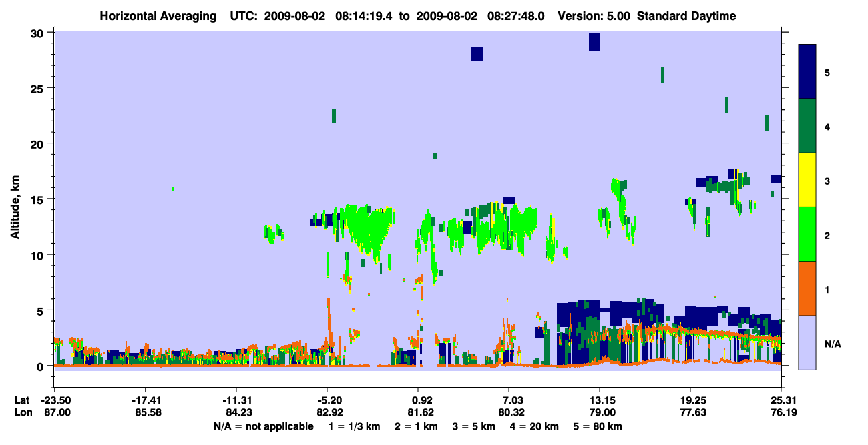This screenshot has width=868, height=445.
Task: Click the lavender N/A color bar segment
Action: [807, 342]
